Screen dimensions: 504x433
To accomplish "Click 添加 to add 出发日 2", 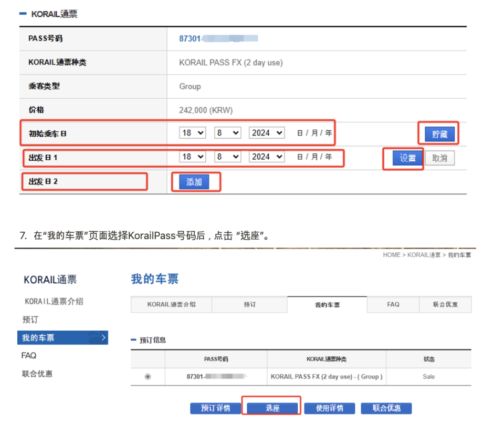I will pyautogui.click(x=194, y=182).
